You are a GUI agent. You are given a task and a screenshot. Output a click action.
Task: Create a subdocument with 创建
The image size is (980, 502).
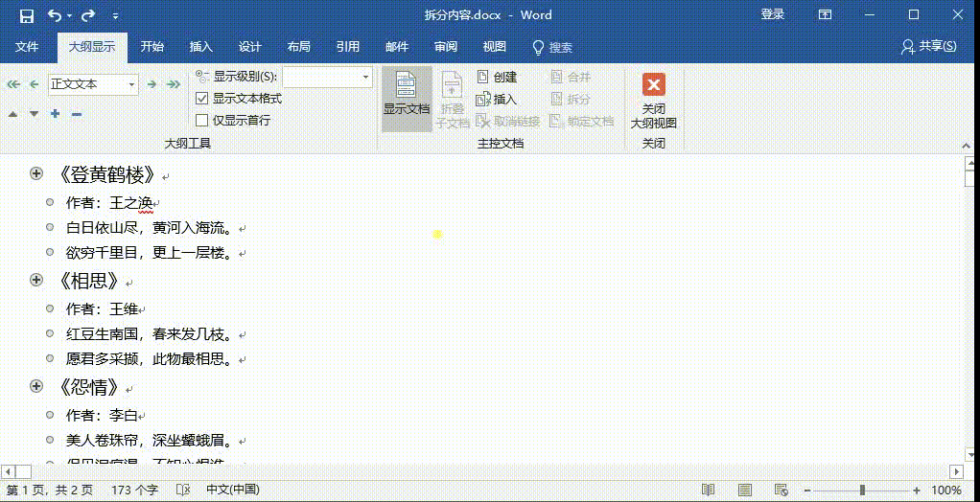[x=497, y=77]
